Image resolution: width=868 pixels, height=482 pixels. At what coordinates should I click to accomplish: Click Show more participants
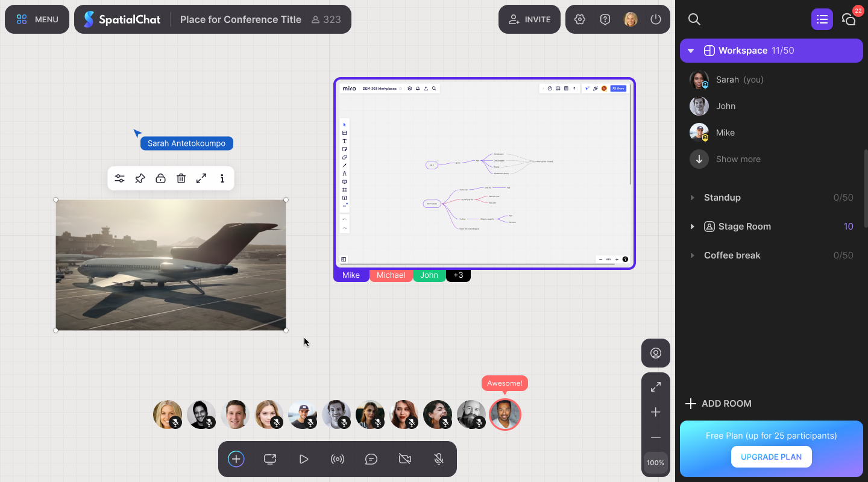click(725, 159)
